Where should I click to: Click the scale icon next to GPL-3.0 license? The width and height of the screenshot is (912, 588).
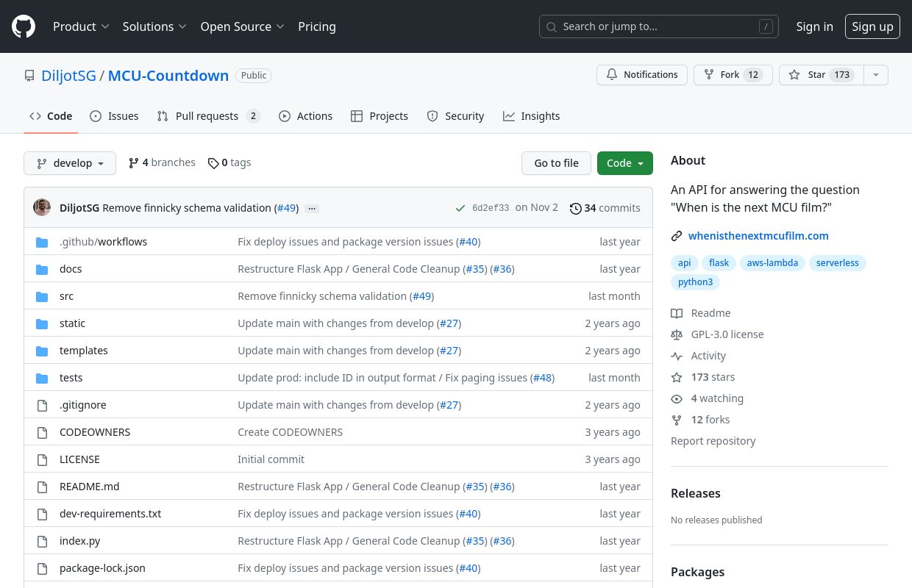677,334
